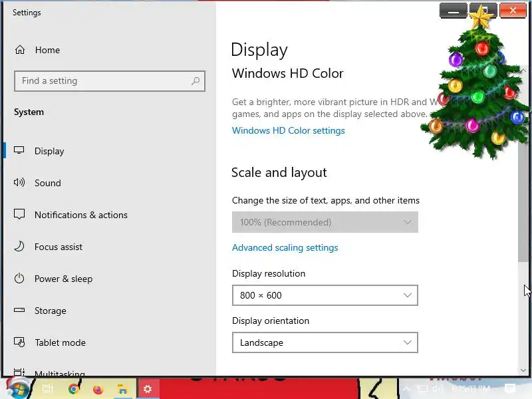The width and height of the screenshot is (532, 399).
Task: Click the Windows HD Color heading
Action: (288, 73)
